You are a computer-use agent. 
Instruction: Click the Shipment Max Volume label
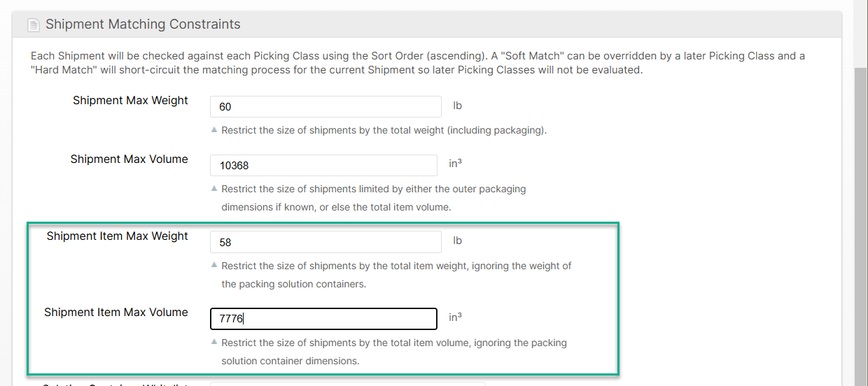[x=129, y=159]
